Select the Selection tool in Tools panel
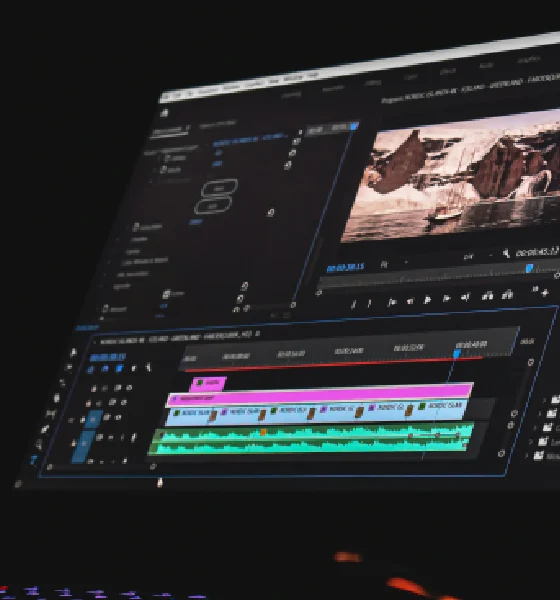The image size is (560, 600). click(74, 352)
